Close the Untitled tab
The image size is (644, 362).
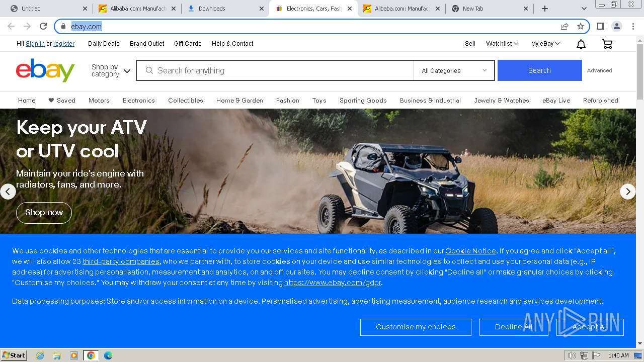[x=85, y=9]
